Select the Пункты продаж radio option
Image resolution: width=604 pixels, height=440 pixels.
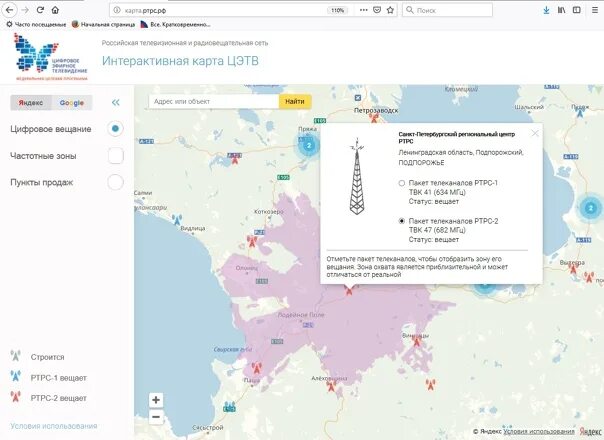(x=115, y=182)
